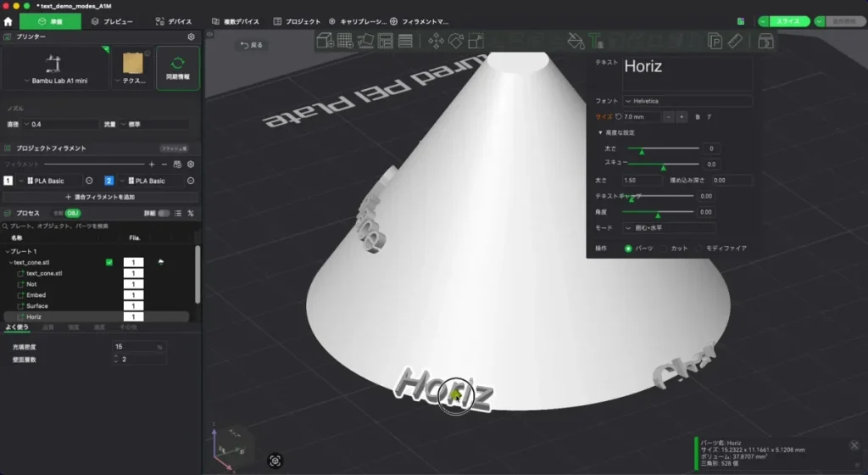
Task: Toggle italic text style
Action: 709,117
